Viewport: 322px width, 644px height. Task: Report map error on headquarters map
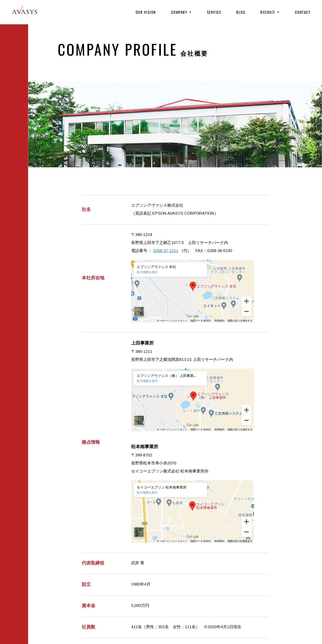tap(240, 320)
